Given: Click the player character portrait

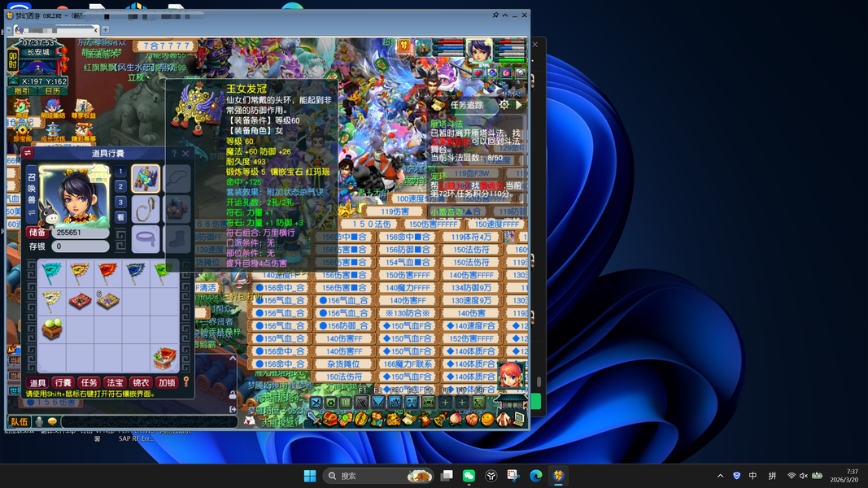Looking at the screenshot, I should [479, 52].
